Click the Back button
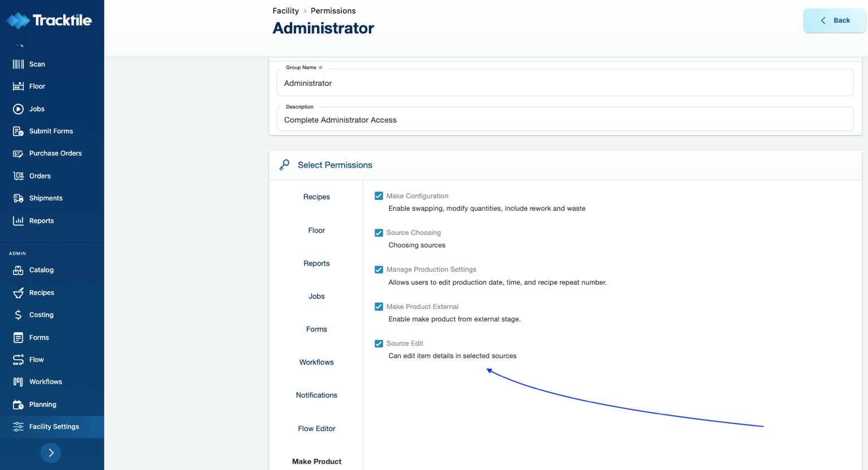 pyautogui.click(x=834, y=20)
